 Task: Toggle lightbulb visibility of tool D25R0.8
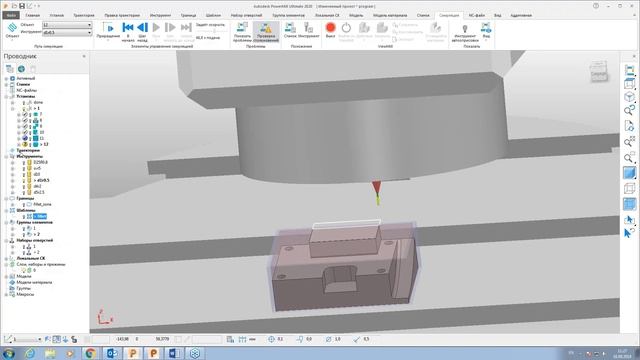(x=24, y=162)
